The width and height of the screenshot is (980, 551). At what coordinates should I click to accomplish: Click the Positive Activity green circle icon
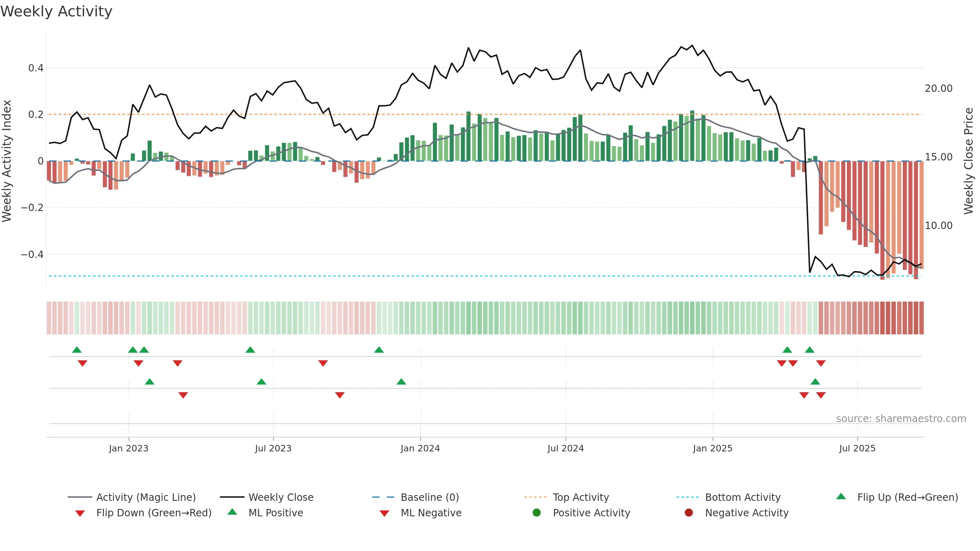coord(537,513)
